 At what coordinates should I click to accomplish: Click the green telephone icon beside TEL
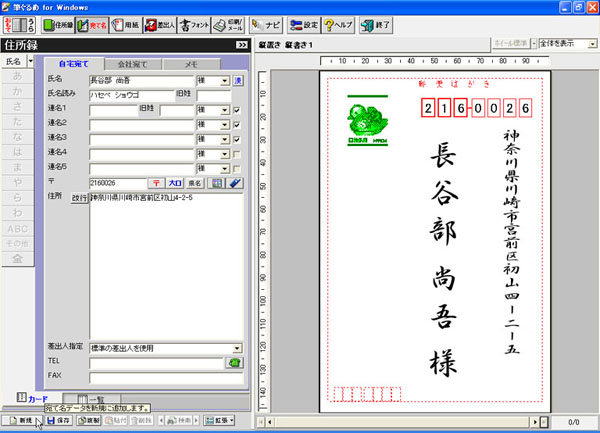point(236,362)
